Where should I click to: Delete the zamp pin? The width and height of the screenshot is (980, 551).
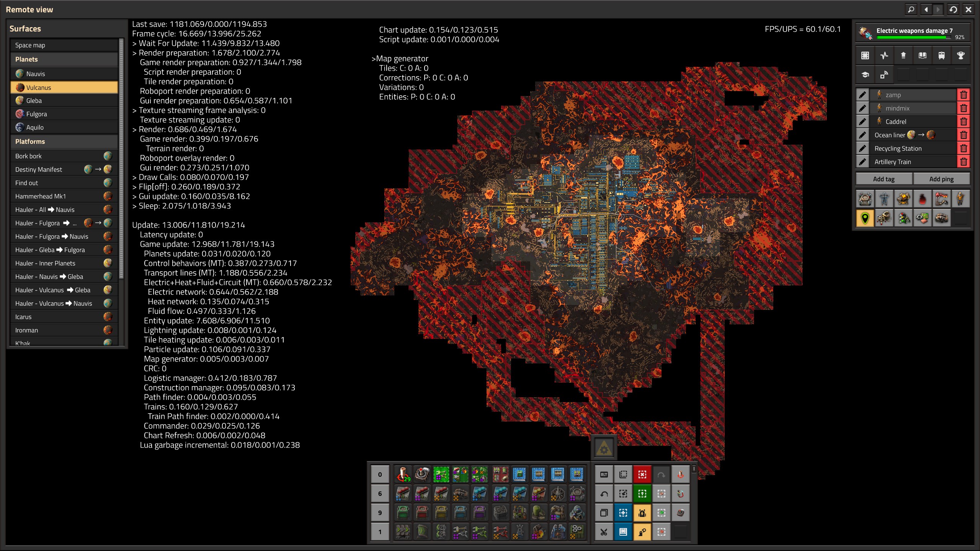964,95
